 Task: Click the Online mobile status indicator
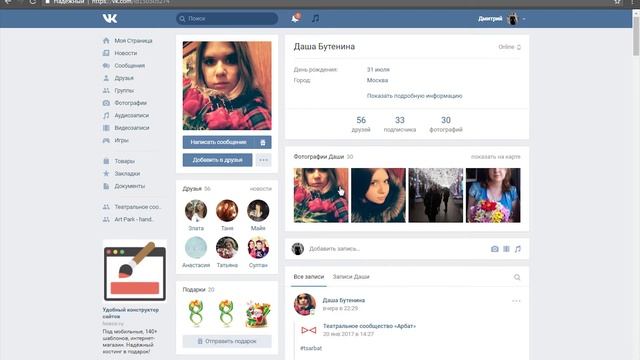509,47
